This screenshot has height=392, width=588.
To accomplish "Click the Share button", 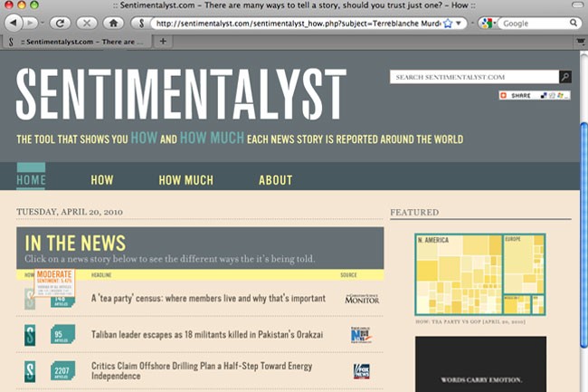I will pyautogui.click(x=535, y=95).
